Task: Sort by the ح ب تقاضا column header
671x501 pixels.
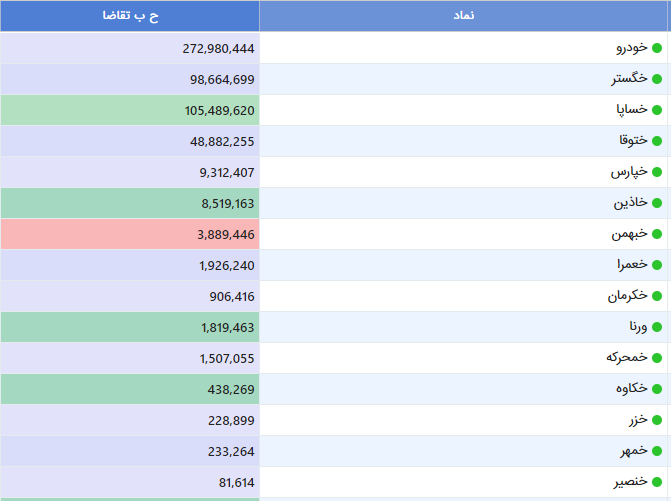Action: (x=130, y=16)
